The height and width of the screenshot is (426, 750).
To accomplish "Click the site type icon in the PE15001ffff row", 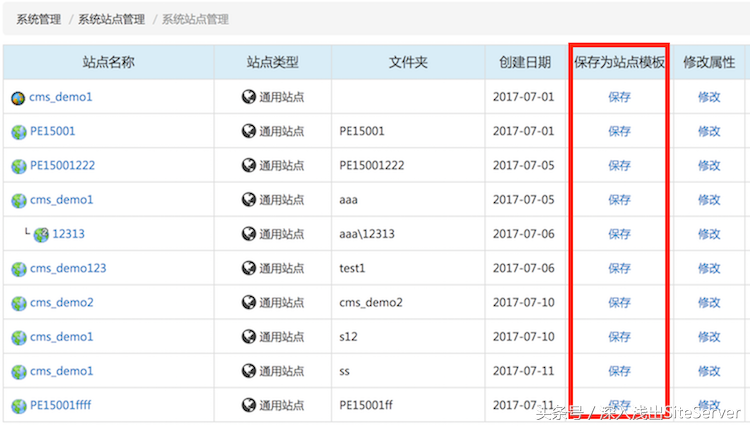I will coord(249,405).
